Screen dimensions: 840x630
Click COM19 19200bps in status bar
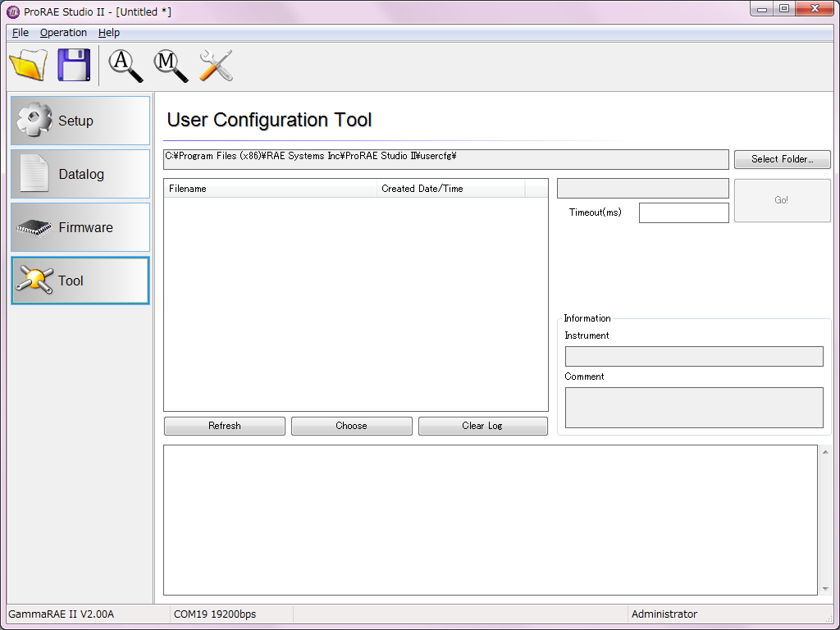pos(215,614)
